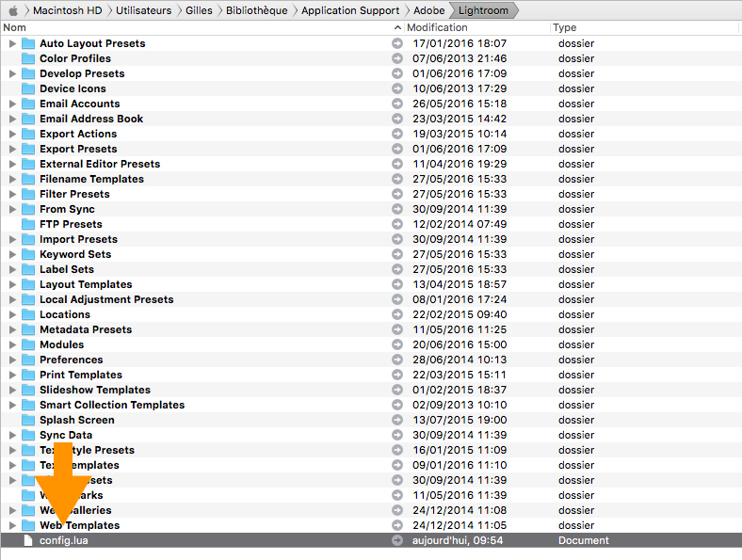Go to Utilisateurs in path bar
The height and width of the screenshot is (560, 742).
pos(143,10)
